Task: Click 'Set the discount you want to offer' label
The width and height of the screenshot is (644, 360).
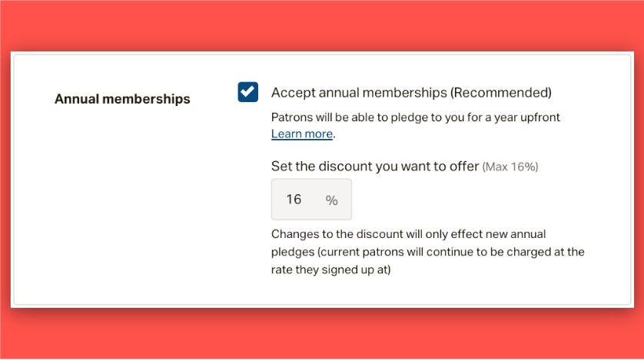Action: coord(375,166)
